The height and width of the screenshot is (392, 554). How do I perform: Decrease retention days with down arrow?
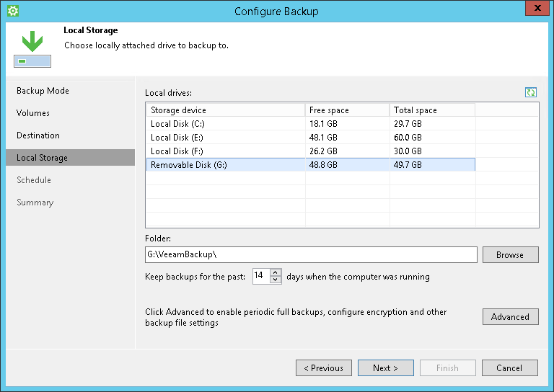[275, 280]
